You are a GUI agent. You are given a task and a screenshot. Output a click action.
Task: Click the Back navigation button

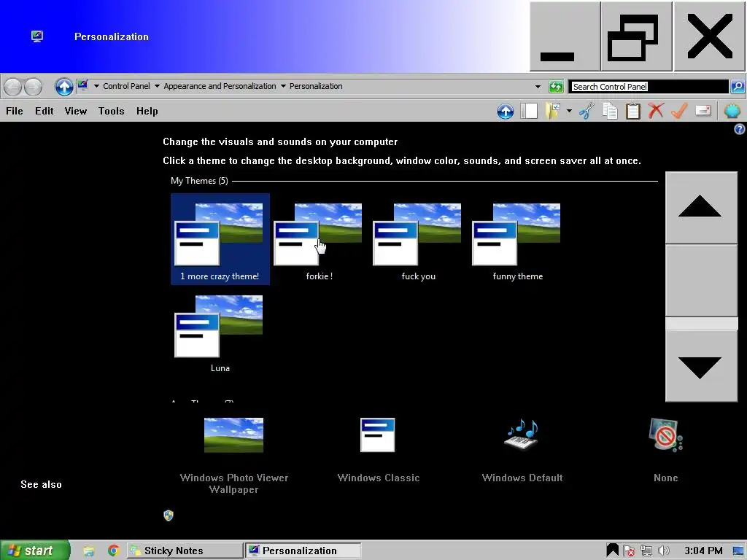click(13, 87)
